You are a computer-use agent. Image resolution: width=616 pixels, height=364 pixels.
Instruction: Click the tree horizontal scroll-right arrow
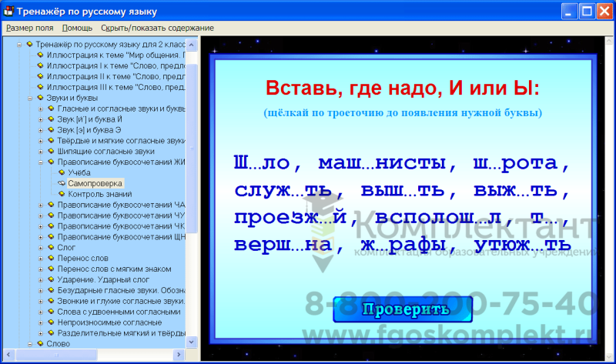click(179, 355)
